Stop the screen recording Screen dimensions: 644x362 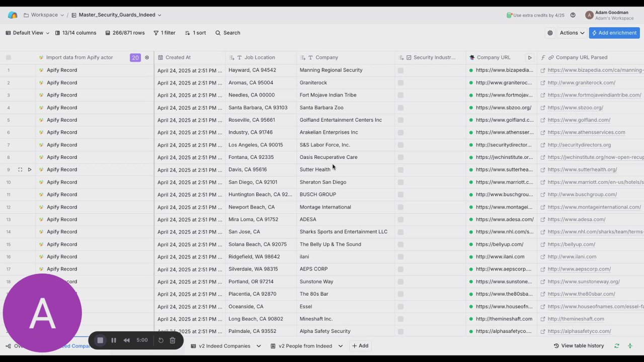tap(100, 340)
